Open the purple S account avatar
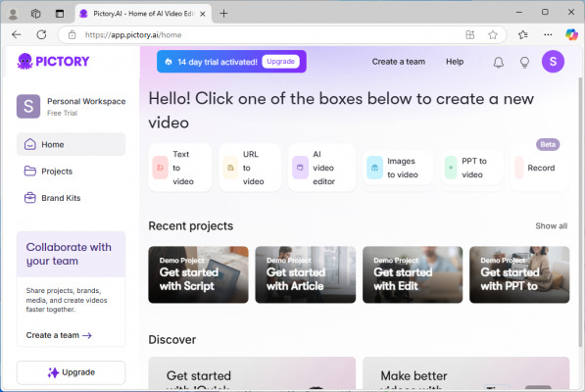The height and width of the screenshot is (392, 585). pos(553,61)
